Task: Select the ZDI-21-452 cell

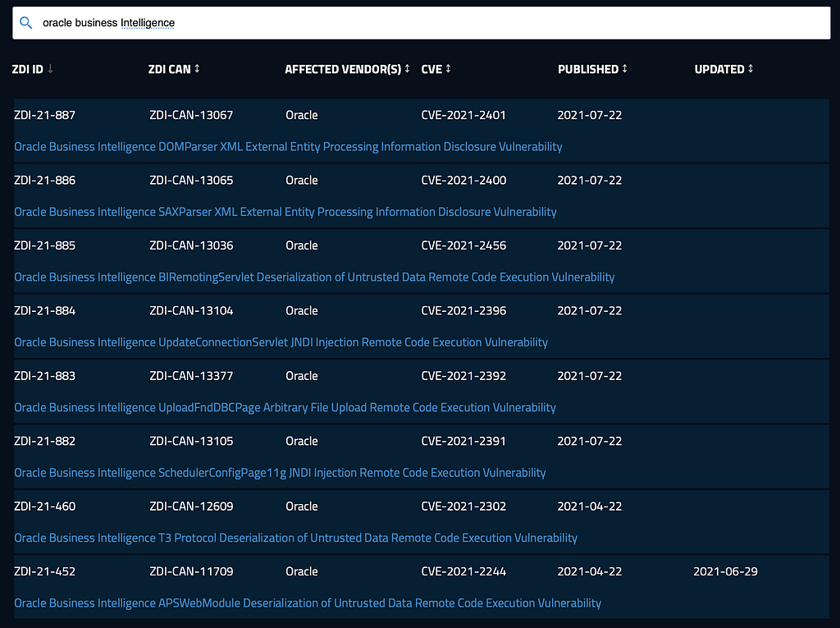Action: (x=44, y=571)
